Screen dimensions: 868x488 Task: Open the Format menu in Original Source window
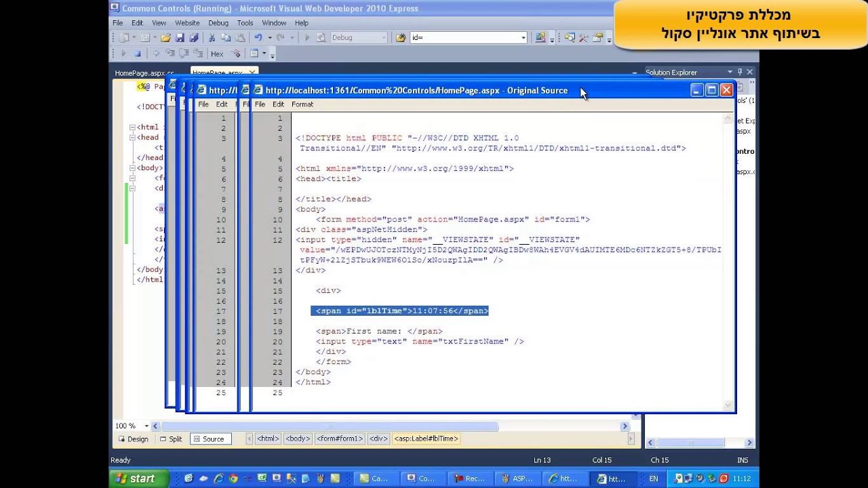[302, 104]
